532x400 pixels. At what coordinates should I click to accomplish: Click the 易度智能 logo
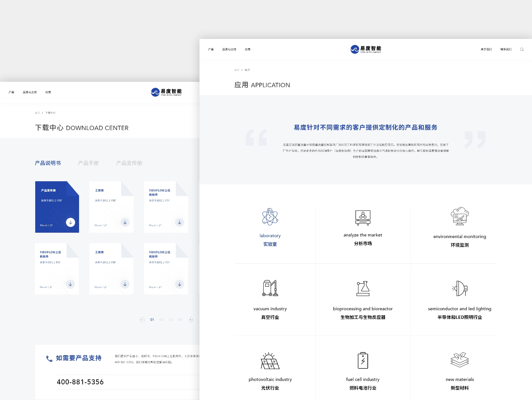coord(366,49)
